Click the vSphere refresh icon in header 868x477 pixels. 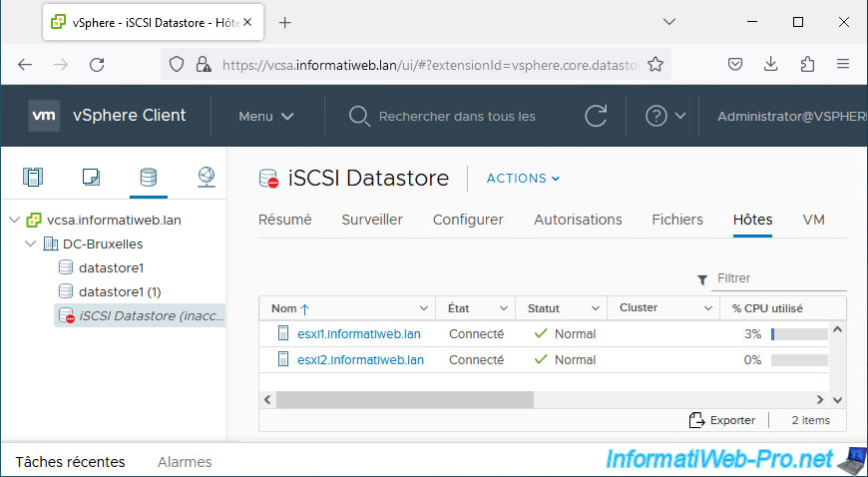[x=597, y=116]
